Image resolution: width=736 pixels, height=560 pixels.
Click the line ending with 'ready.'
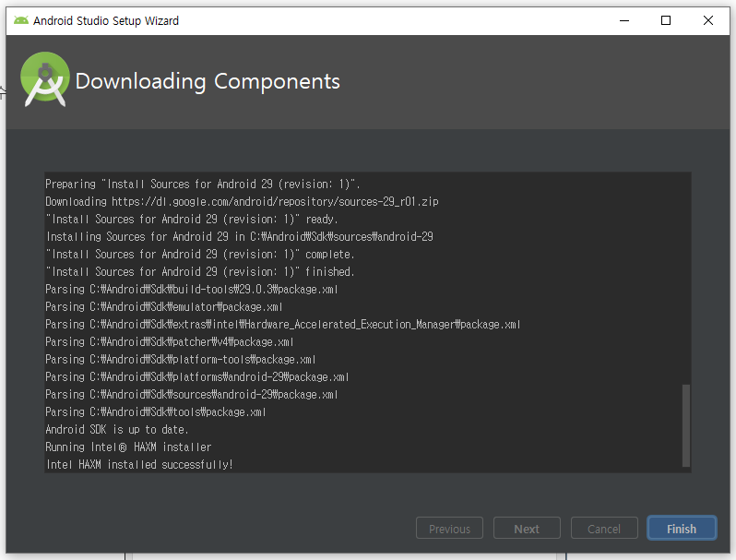(x=192, y=219)
